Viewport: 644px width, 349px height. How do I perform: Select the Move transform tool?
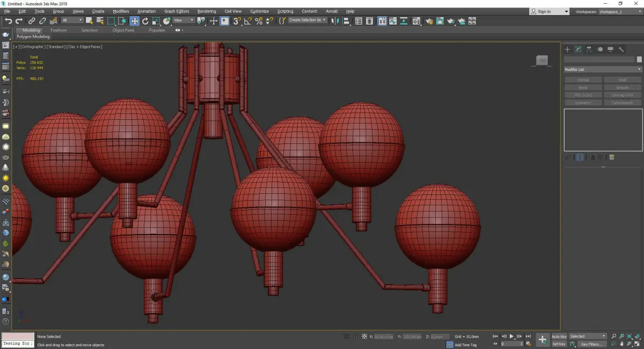click(x=134, y=21)
